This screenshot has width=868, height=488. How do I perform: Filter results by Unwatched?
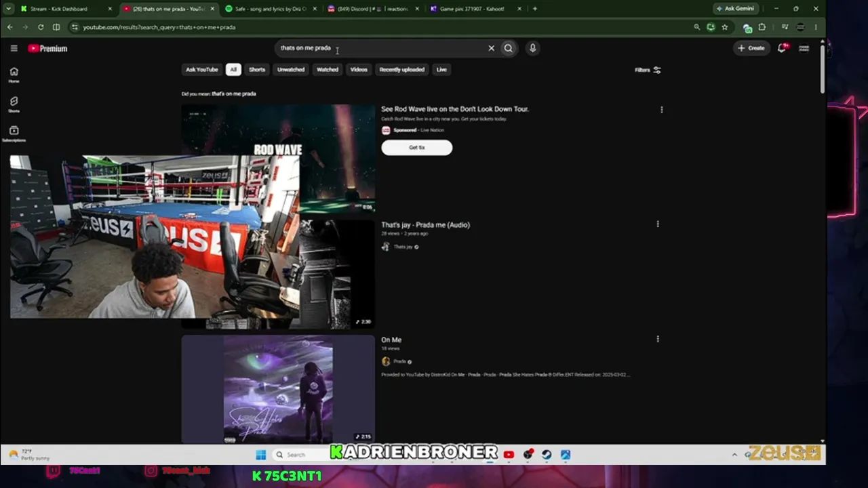[291, 69]
